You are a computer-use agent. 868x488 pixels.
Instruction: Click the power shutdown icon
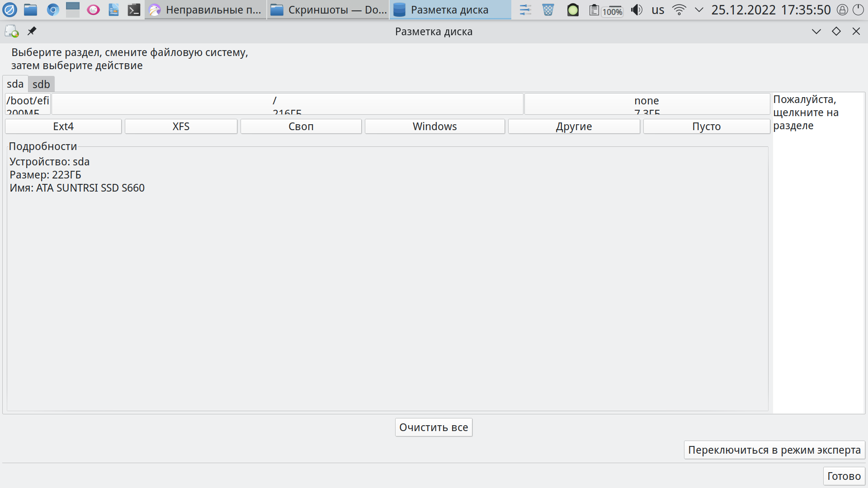(858, 9)
